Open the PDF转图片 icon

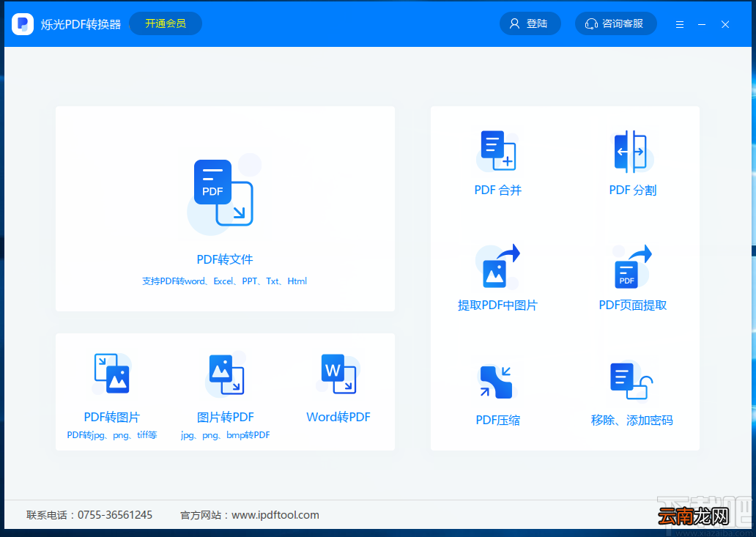coord(112,374)
